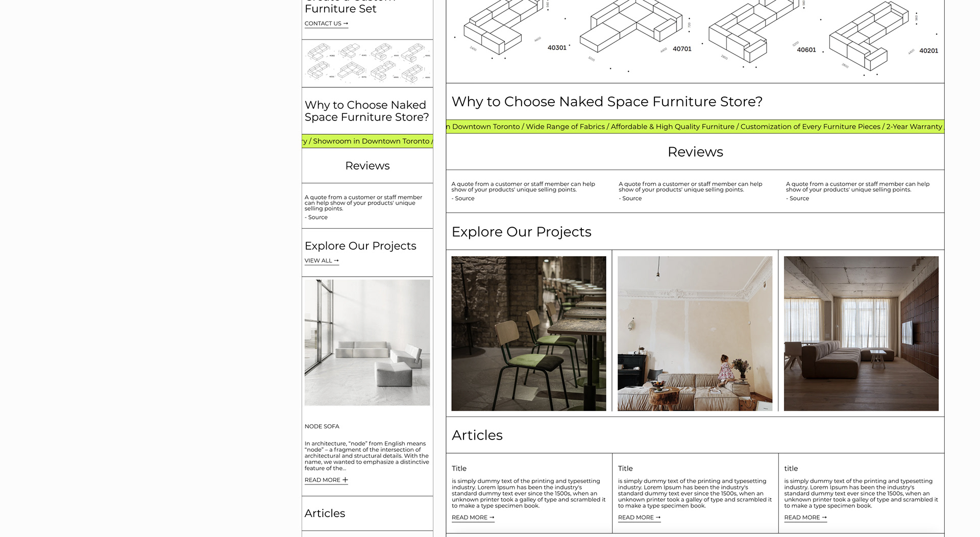Click 'Affordable & High Quality Furniture' ticker text
The height and width of the screenshot is (537, 980).
point(673,127)
